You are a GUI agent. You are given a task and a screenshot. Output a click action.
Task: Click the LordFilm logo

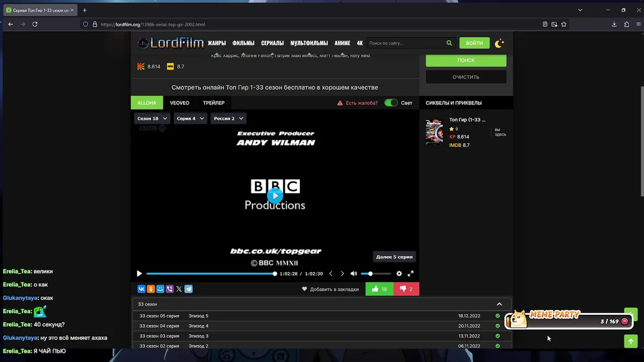pos(171,43)
